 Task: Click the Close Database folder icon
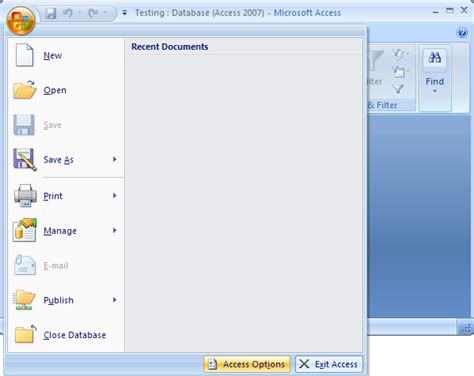click(x=25, y=334)
